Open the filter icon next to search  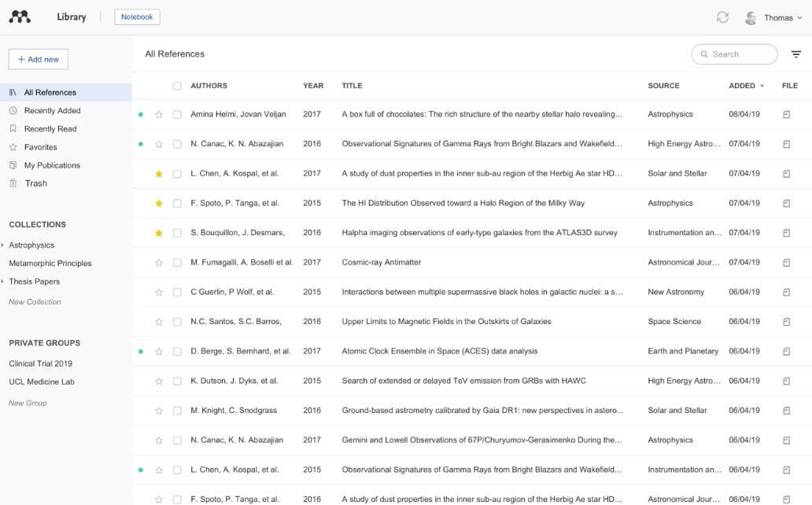pyautogui.click(x=796, y=54)
